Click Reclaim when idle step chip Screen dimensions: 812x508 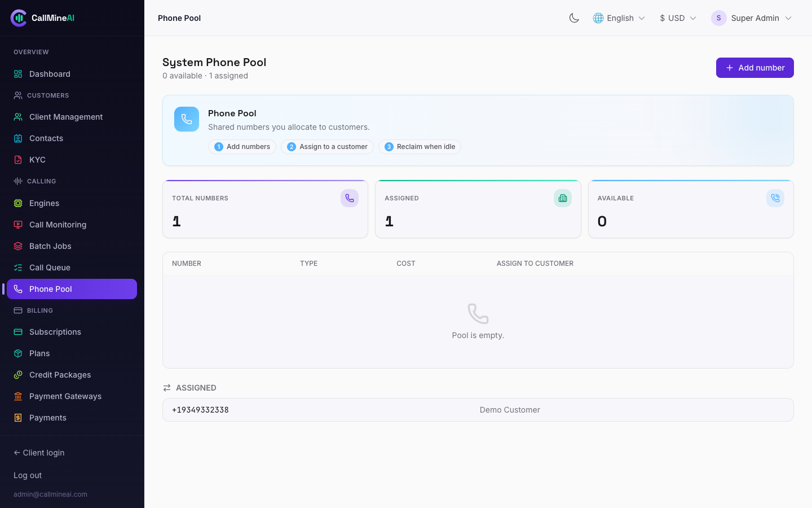point(420,147)
